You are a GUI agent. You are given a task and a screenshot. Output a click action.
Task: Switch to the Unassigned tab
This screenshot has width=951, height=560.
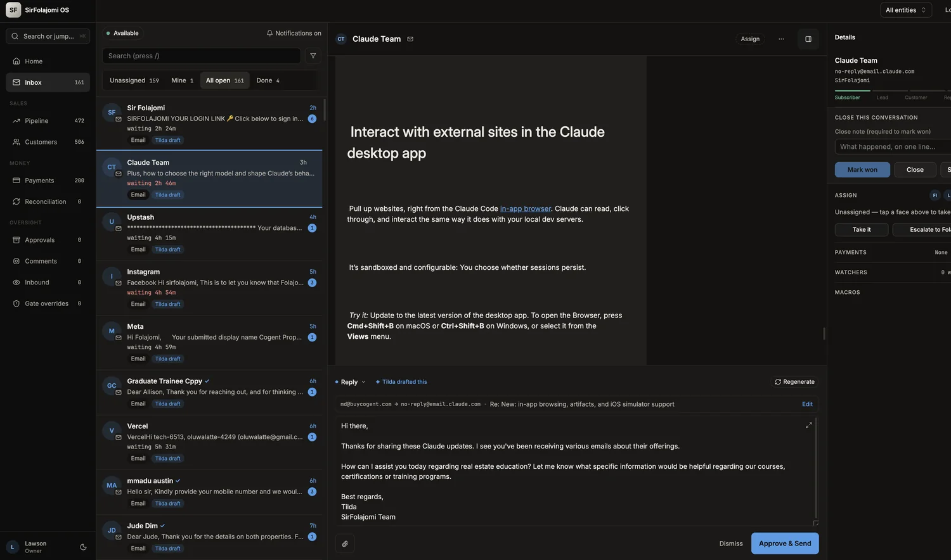click(x=134, y=80)
